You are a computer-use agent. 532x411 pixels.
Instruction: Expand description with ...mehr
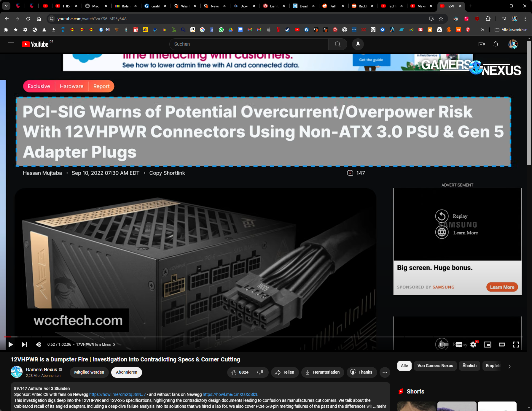point(380,406)
